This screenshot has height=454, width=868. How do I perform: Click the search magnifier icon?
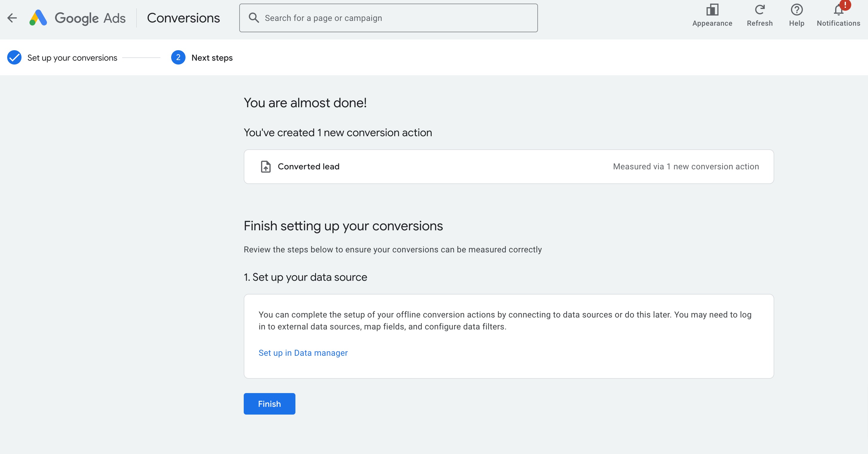click(254, 18)
